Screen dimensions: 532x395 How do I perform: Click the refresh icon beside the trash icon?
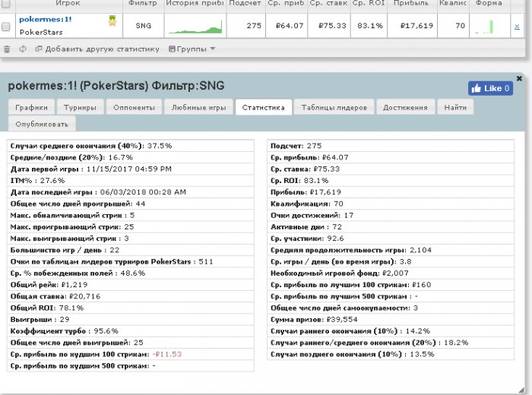23,49
